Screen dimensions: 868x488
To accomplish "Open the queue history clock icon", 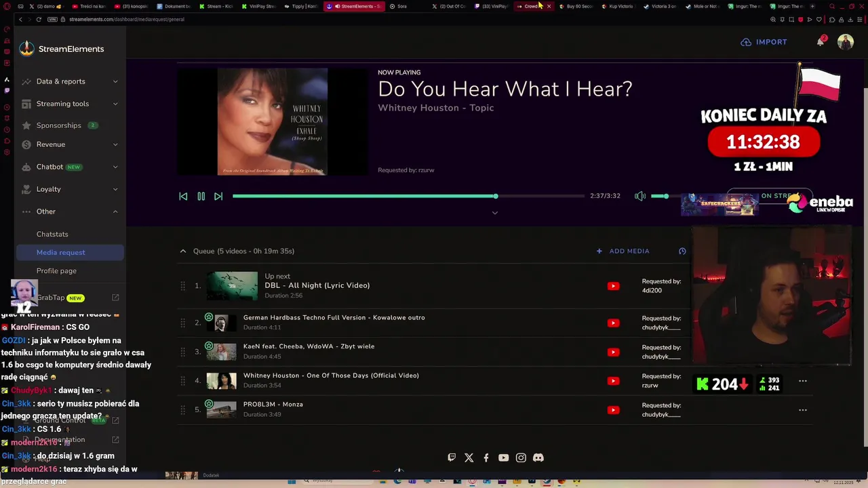I will point(682,251).
